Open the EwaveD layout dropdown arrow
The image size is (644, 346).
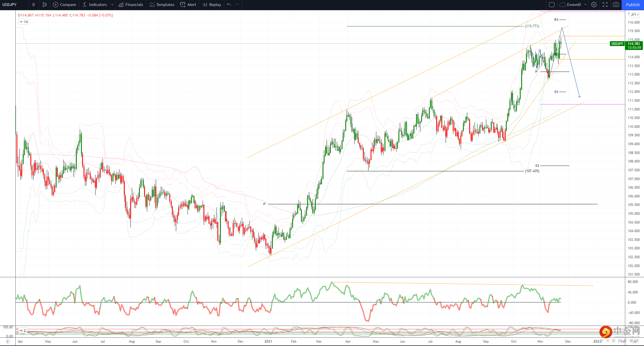[585, 5]
